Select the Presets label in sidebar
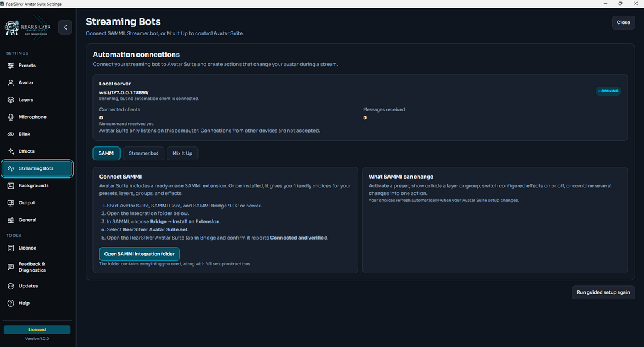The width and height of the screenshot is (644, 347). click(x=27, y=66)
